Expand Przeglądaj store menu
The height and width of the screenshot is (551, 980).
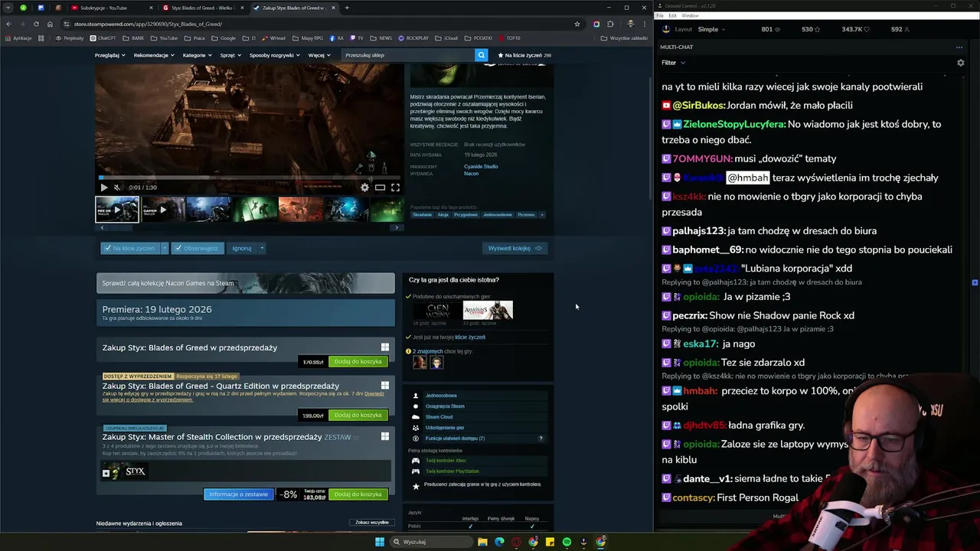pos(109,55)
